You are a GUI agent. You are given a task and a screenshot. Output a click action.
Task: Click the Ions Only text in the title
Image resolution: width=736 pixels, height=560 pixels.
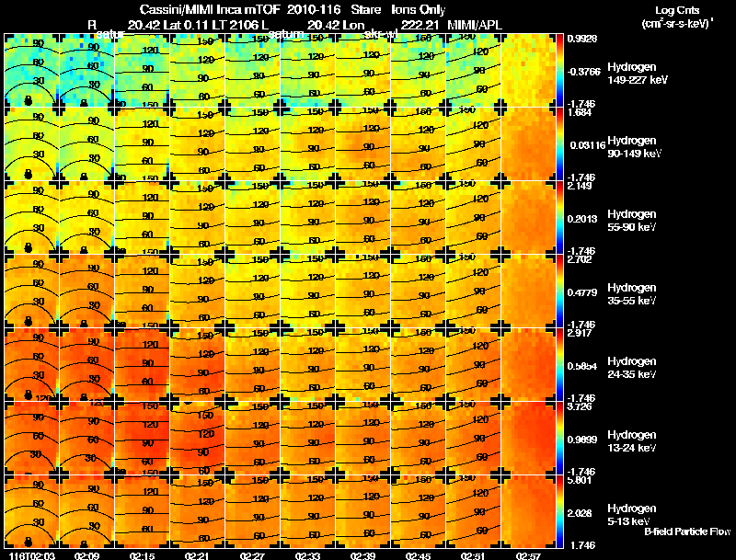419,10
